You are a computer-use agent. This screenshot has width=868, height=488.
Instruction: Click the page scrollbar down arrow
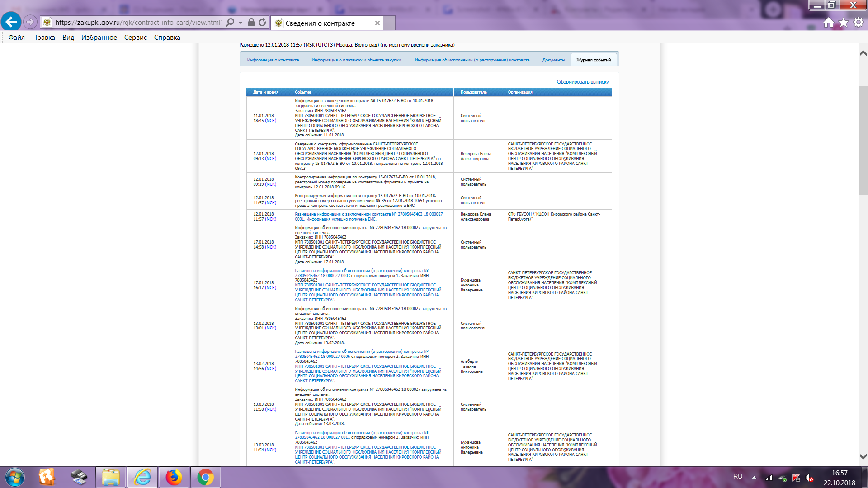863,457
